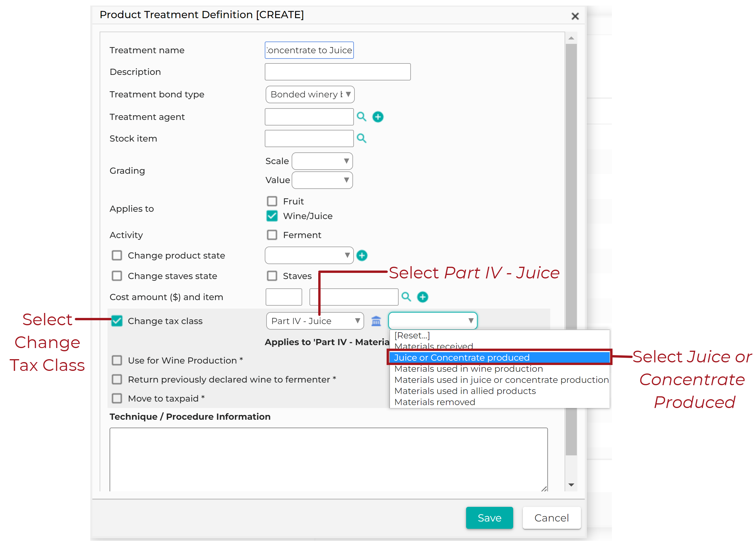Cancel the treatment definition dialog
This screenshot has width=756, height=544.
click(552, 518)
